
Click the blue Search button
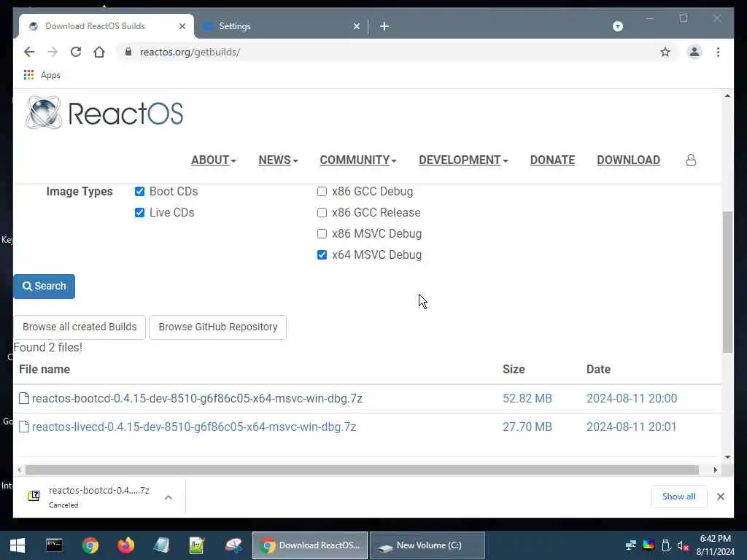pos(44,286)
